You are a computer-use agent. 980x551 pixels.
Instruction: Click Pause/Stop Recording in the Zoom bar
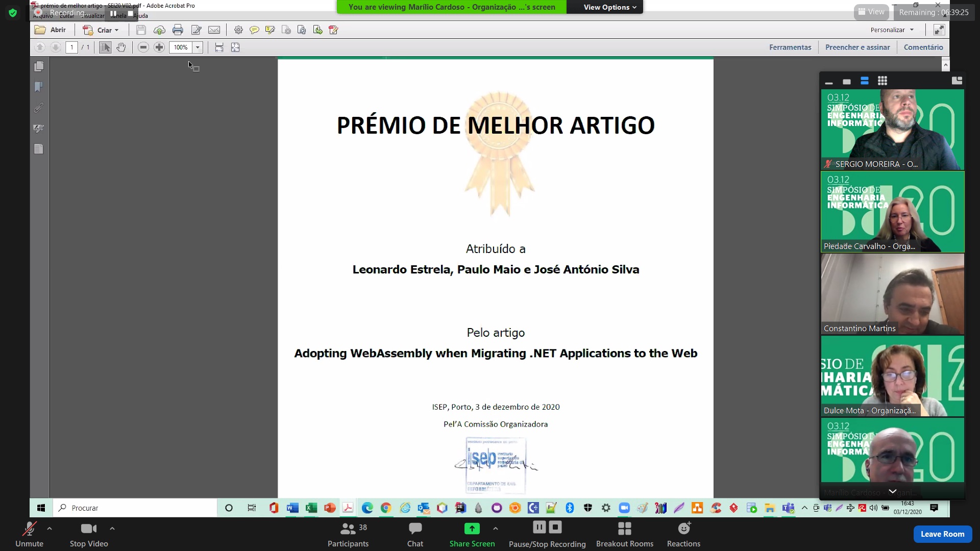(547, 534)
